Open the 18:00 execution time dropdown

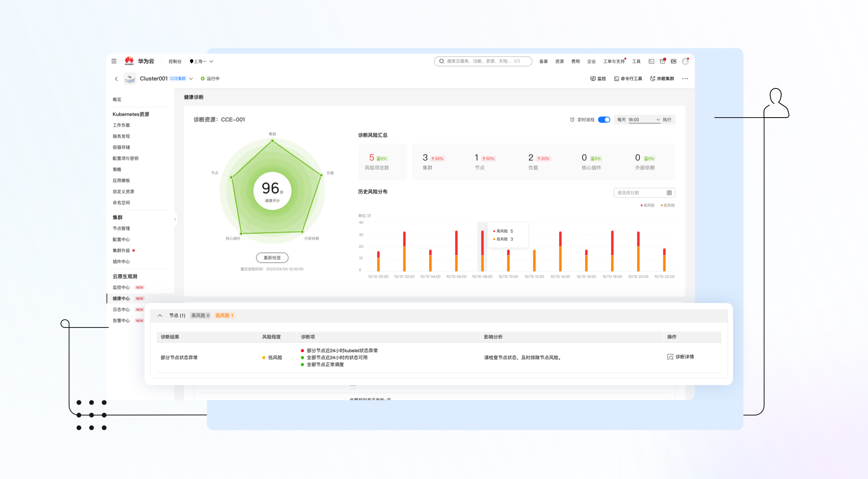pos(644,120)
